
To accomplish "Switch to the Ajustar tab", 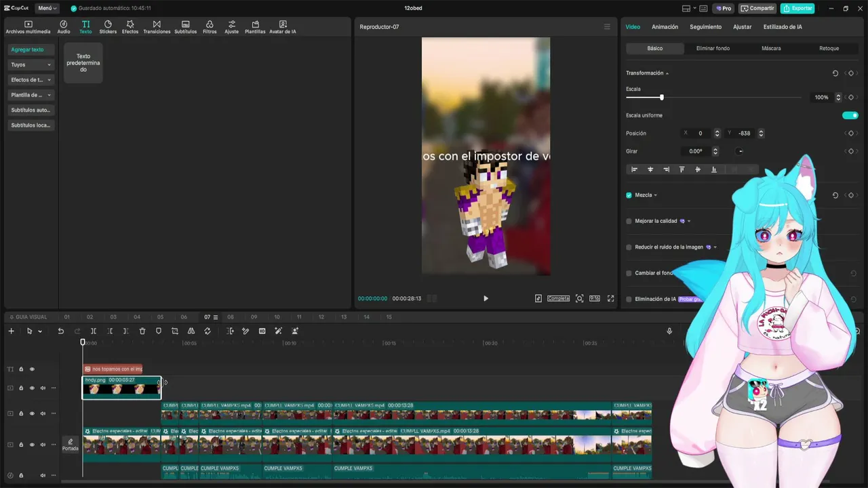I will (x=742, y=27).
